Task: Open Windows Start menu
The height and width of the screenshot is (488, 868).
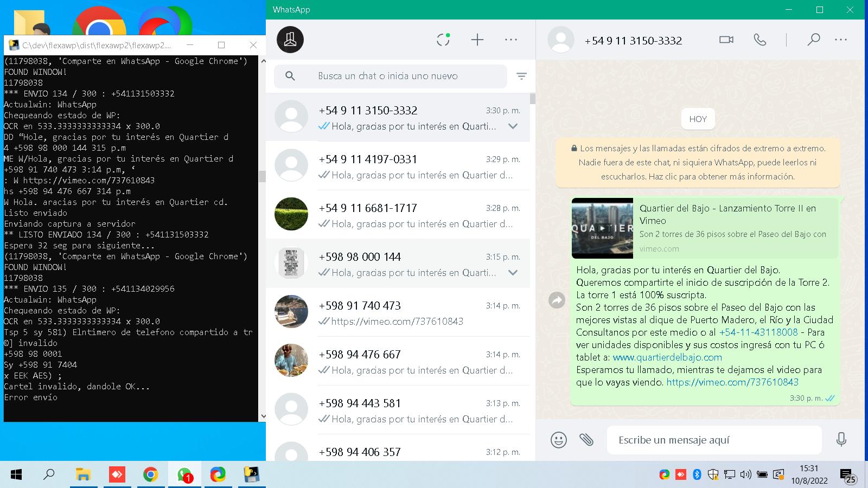Action: (x=16, y=475)
